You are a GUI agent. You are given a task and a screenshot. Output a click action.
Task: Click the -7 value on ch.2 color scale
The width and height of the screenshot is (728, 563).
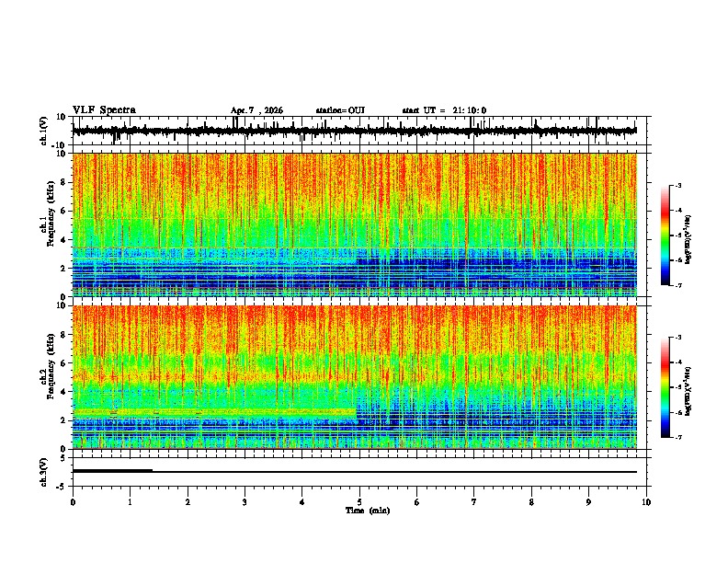point(678,437)
